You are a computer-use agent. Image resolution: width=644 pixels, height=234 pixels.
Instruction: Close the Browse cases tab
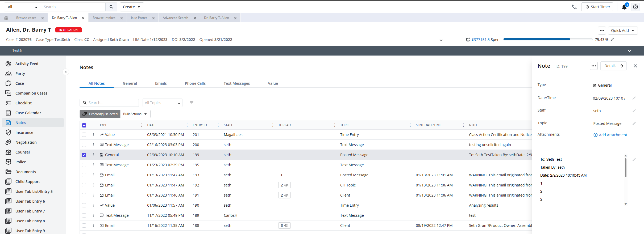tap(43, 18)
